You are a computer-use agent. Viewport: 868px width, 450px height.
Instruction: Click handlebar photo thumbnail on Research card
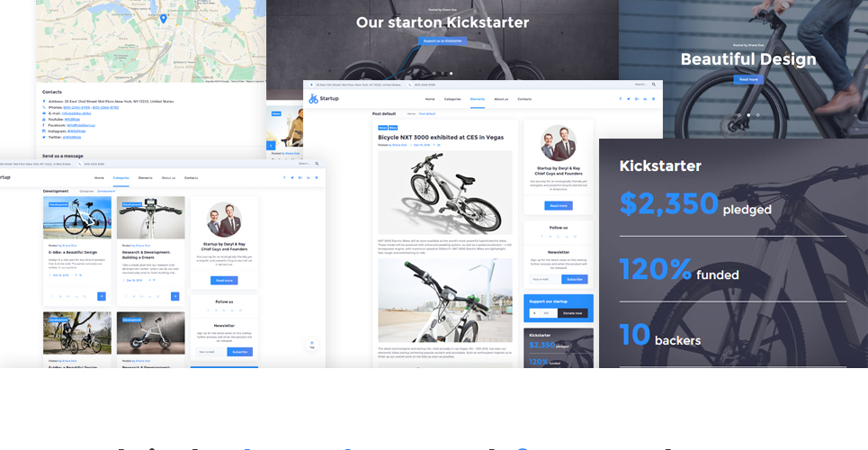coord(150,217)
